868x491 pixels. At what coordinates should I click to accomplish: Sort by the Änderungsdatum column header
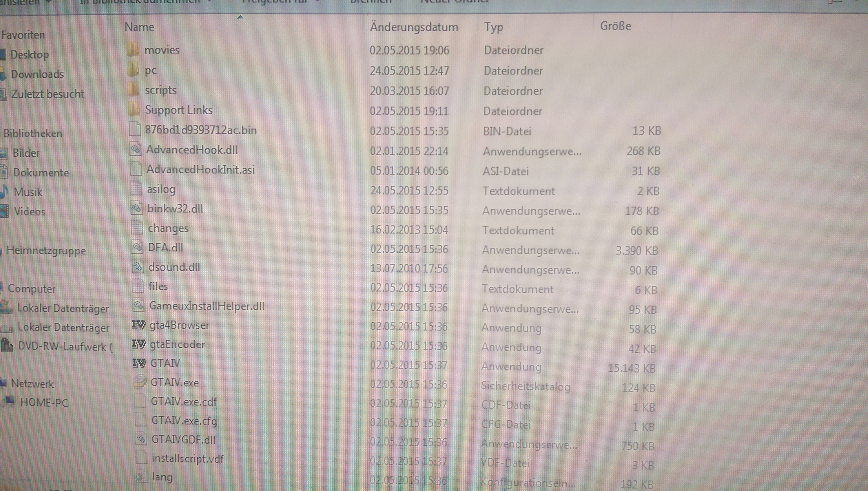point(414,27)
